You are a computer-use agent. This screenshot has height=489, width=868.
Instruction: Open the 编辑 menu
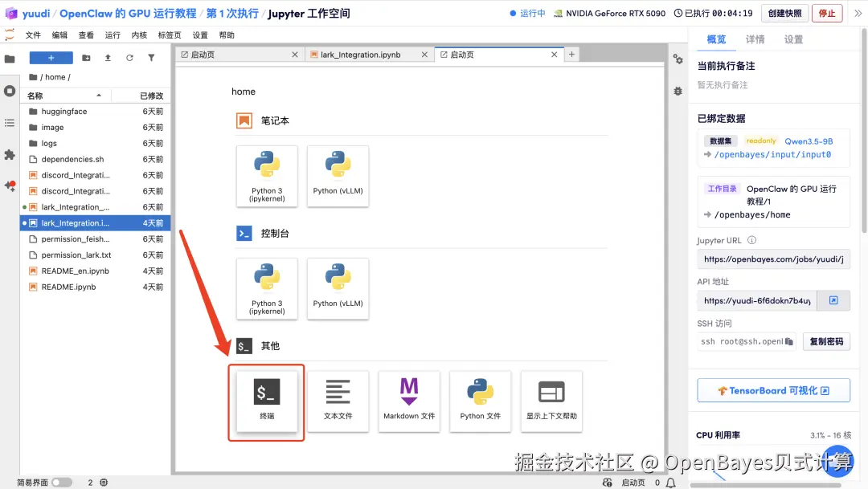coord(59,35)
